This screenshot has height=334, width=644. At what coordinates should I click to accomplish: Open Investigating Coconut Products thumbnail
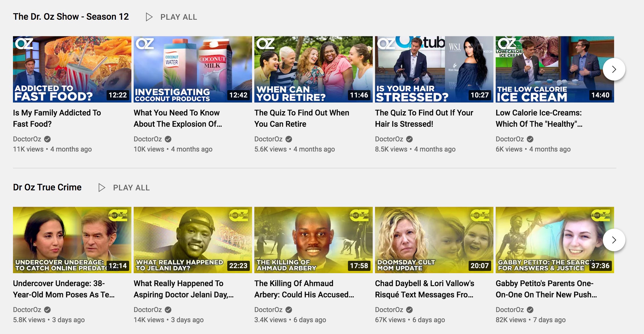(x=193, y=69)
